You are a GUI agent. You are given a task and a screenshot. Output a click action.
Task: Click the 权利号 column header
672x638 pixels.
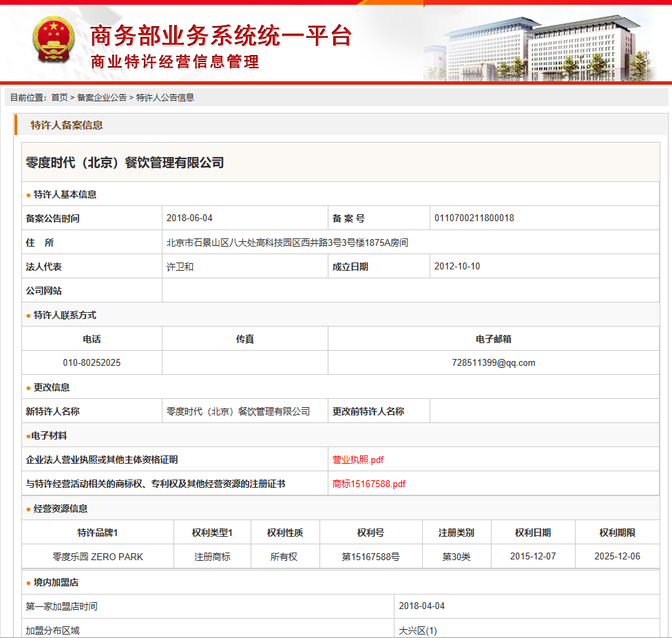click(x=370, y=533)
